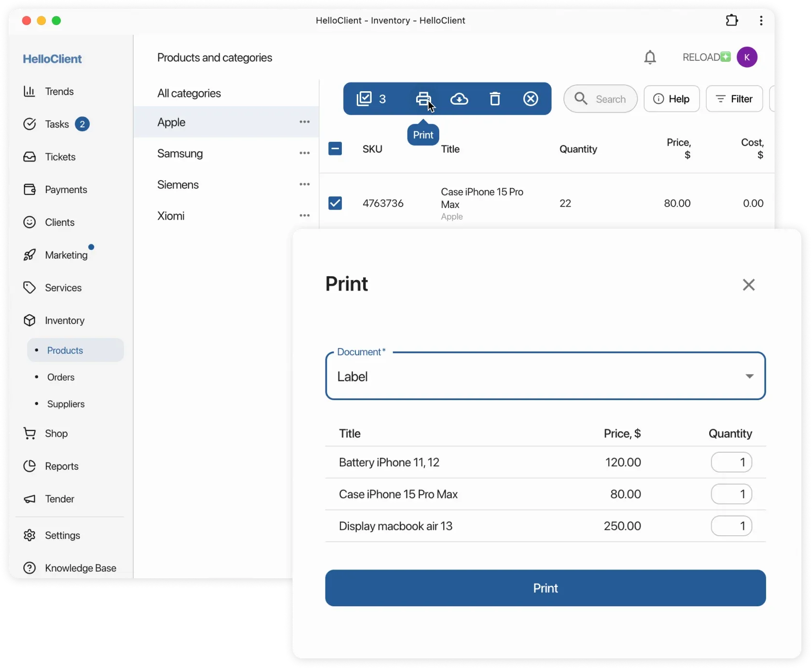The height and width of the screenshot is (669, 812).
Task: Click the browser extensions puzzle icon
Action: (732, 20)
